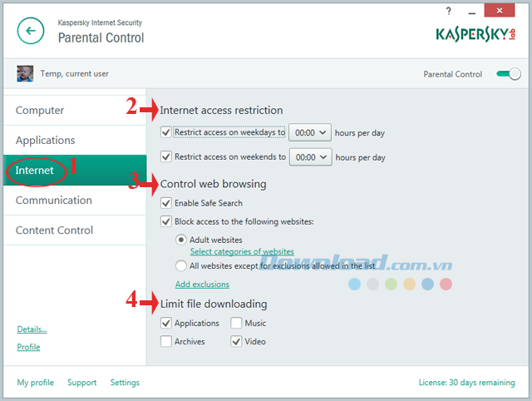Close the Parental Control window
532x401 pixels.
click(x=500, y=11)
